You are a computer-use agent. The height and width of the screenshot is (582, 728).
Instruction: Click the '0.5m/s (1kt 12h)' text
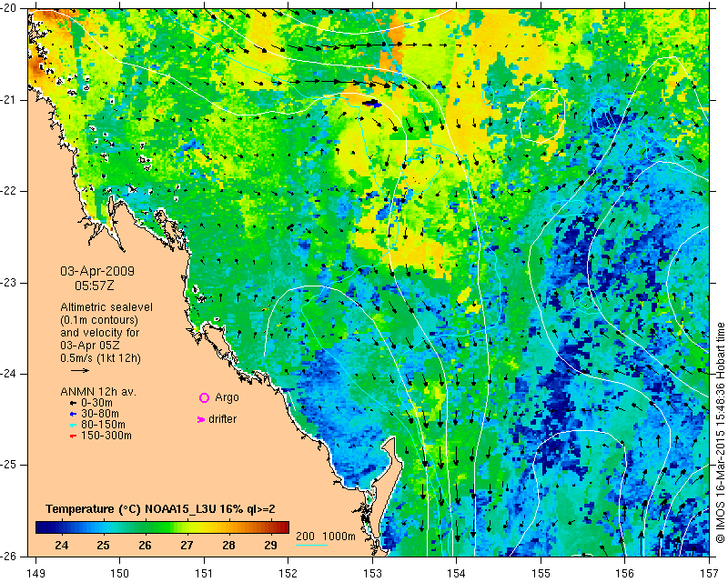pos(100,358)
